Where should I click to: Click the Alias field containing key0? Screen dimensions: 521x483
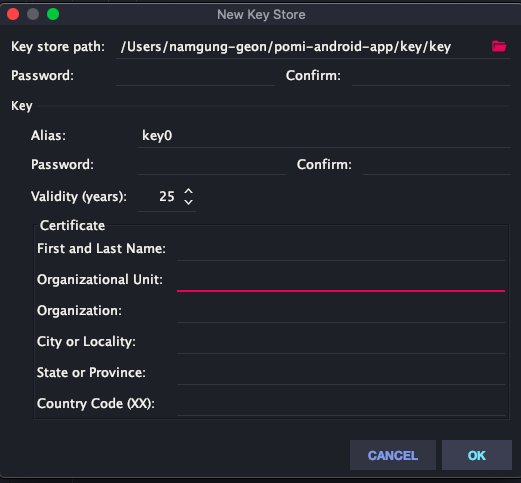[324, 136]
